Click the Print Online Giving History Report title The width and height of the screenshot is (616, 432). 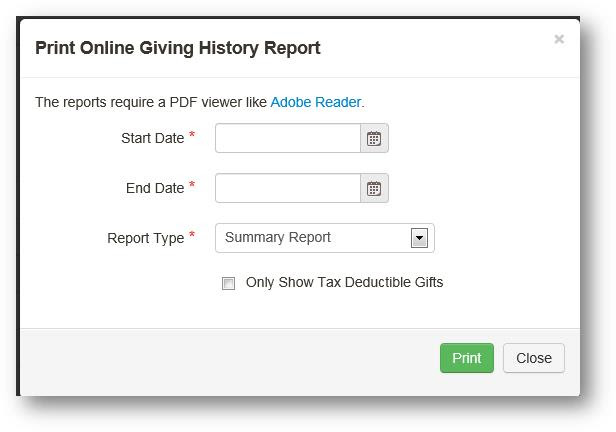click(178, 48)
